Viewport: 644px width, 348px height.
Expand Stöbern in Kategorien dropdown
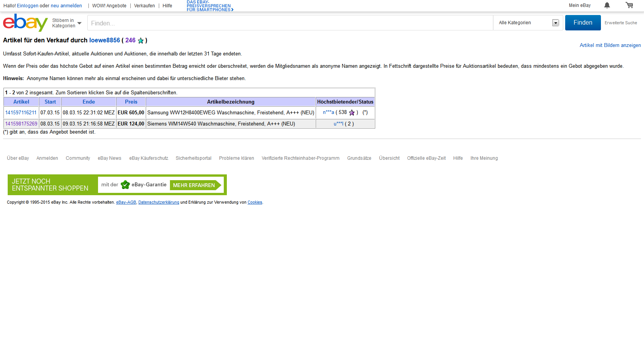[x=67, y=23]
